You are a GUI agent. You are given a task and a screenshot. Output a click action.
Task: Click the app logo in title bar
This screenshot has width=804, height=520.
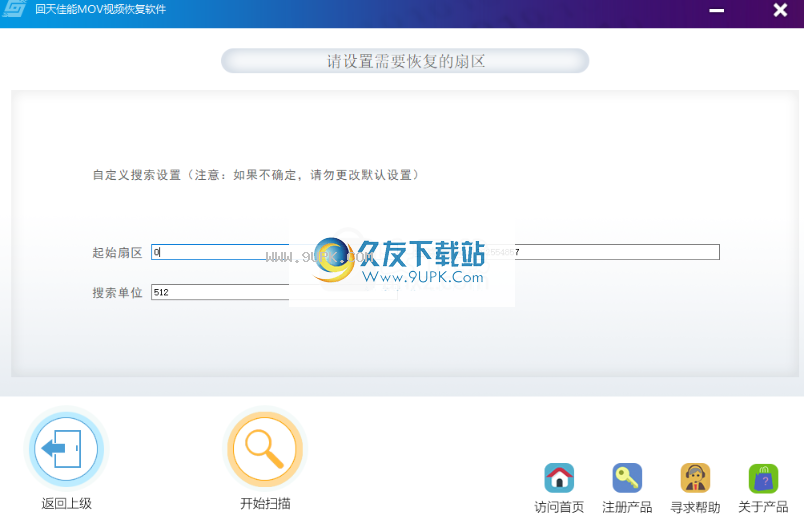(15, 9)
